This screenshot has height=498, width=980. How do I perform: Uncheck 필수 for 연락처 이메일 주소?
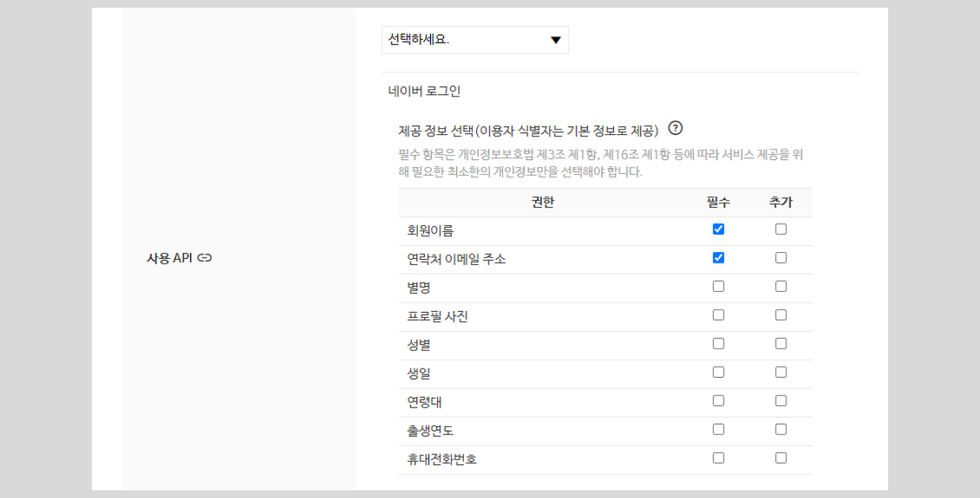point(718,257)
